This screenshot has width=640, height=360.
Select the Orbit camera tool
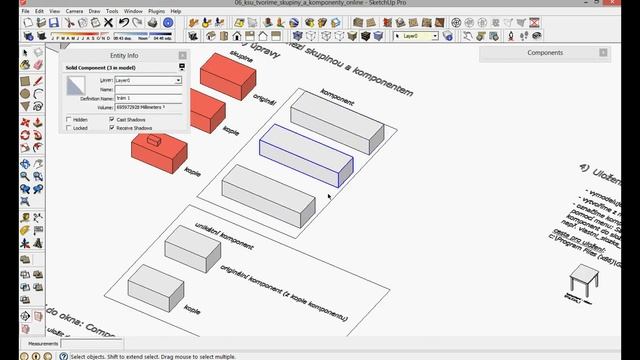25,164
